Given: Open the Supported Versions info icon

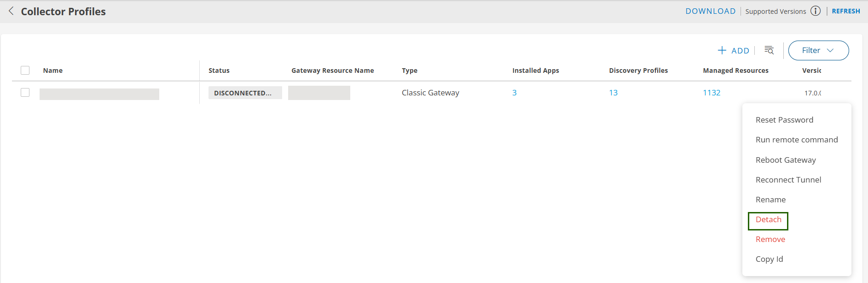Looking at the screenshot, I should pos(815,11).
